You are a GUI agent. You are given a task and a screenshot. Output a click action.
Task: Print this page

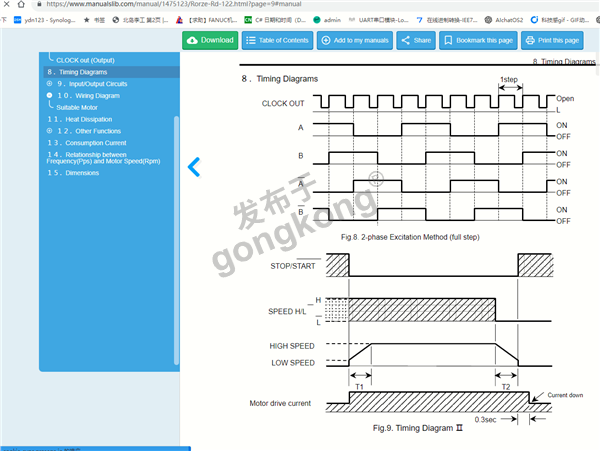click(x=551, y=40)
